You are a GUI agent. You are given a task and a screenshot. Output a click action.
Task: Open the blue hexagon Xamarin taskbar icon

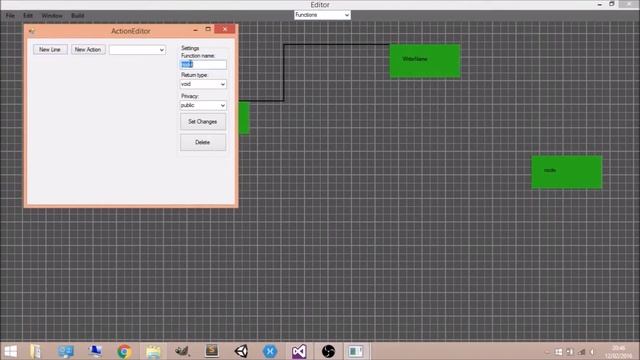coord(270,351)
